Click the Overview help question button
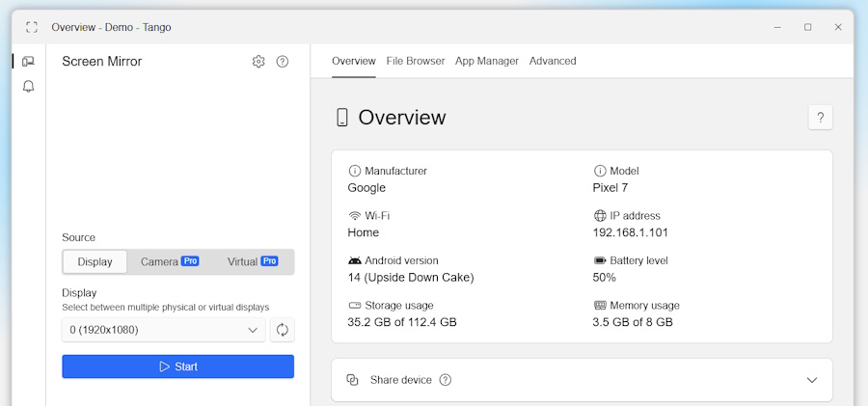 tap(820, 118)
